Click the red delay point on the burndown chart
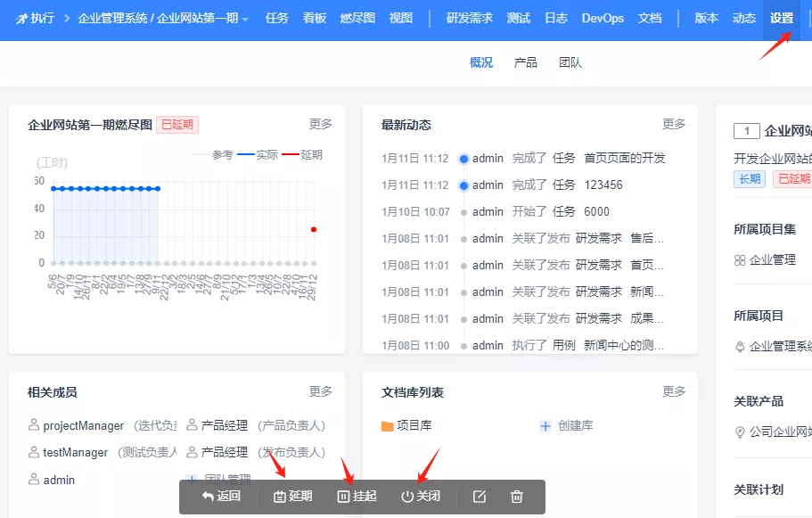The image size is (812, 518). click(x=314, y=229)
